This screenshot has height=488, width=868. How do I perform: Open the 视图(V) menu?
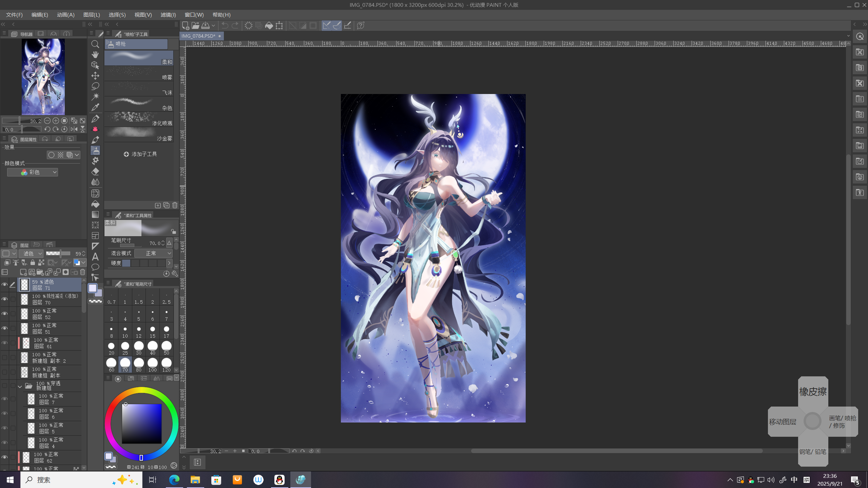(x=143, y=15)
